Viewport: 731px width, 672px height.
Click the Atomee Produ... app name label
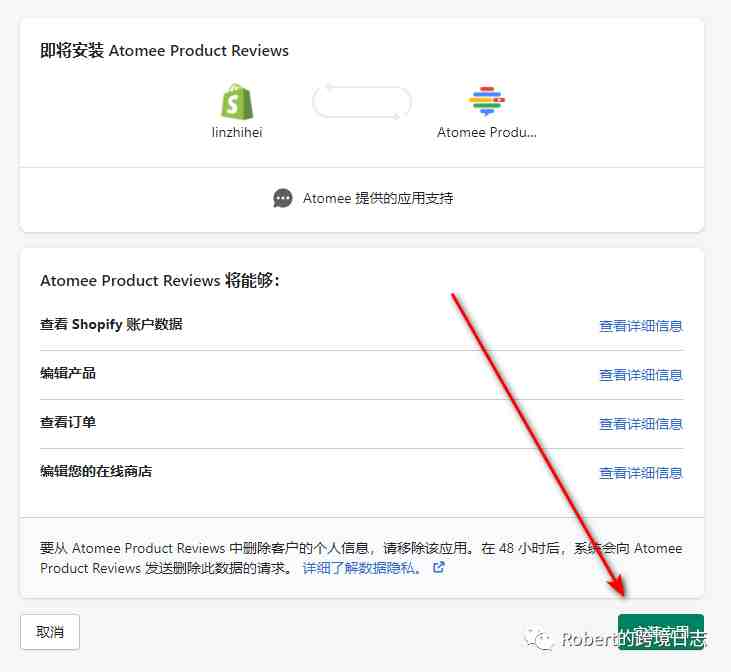coord(487,132)
